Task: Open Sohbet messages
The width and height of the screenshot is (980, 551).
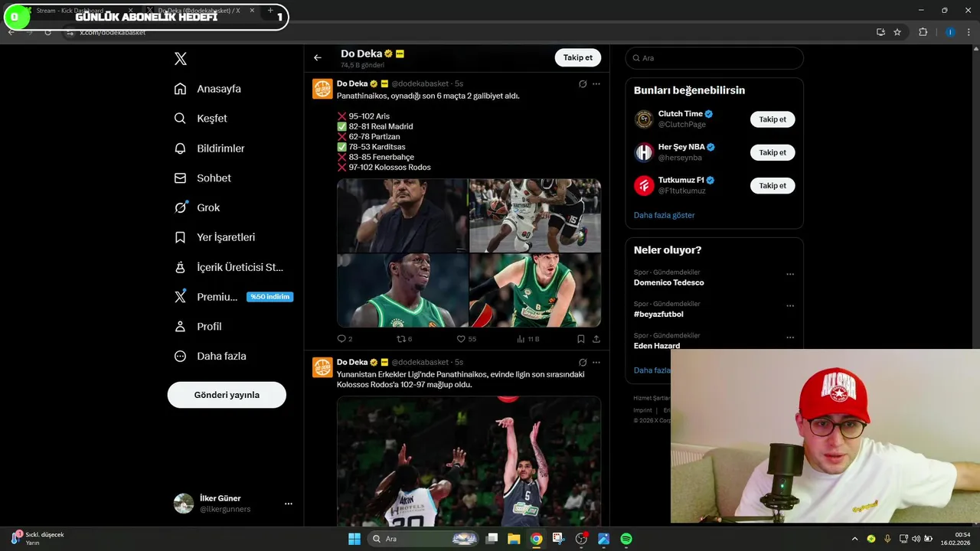Action: pos(202,178)
